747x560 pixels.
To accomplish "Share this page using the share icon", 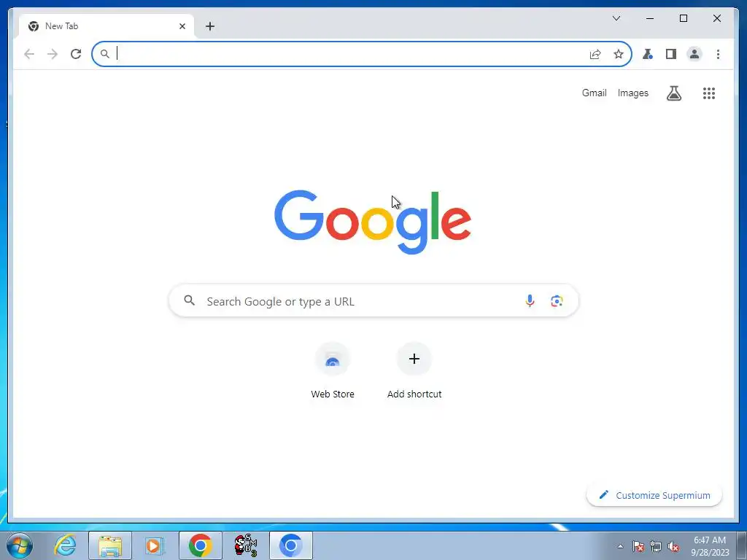I will pos(595,54).
